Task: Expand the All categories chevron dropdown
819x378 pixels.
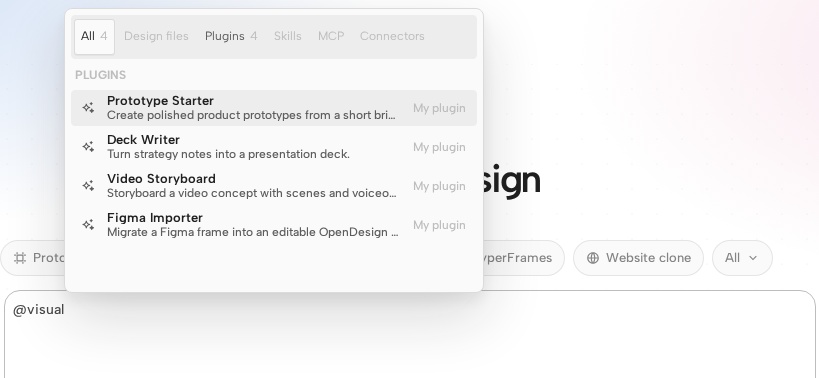Action: tap(742, 258)
